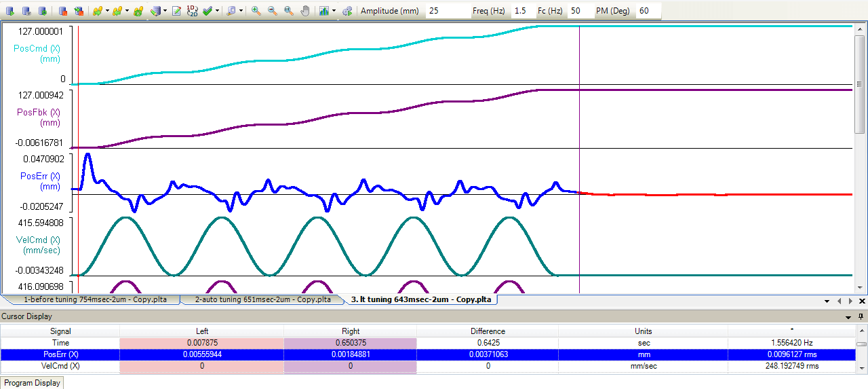Open dropdown arrow left of green circular arrows
This screenshot has width=868, height=389.
tap(127, 11)
